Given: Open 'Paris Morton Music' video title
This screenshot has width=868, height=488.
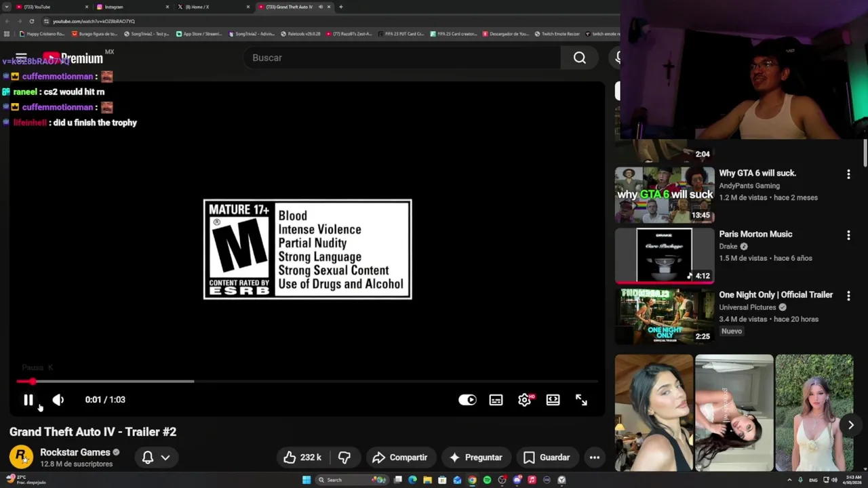Looking at the screenshot, I should tap(755, 234).
